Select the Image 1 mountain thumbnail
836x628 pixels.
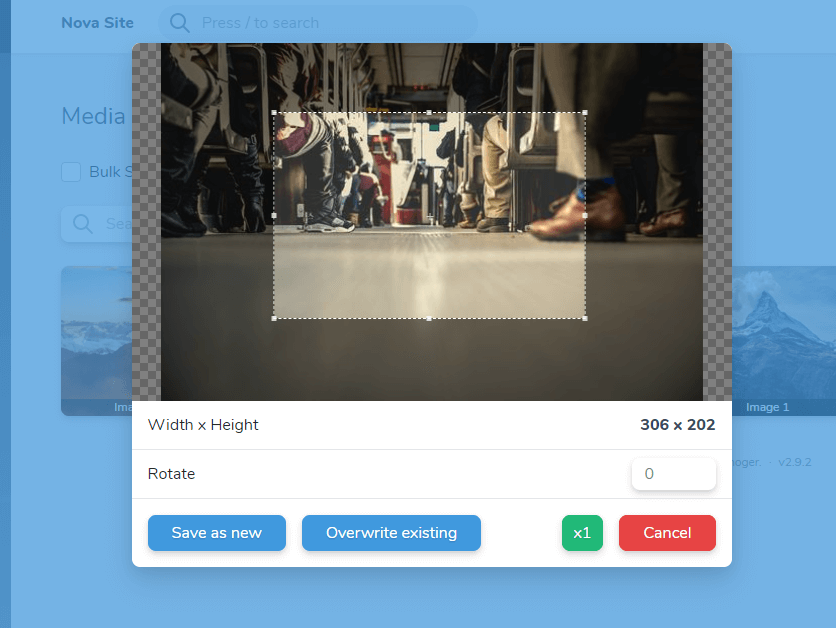tap(784, 341)
